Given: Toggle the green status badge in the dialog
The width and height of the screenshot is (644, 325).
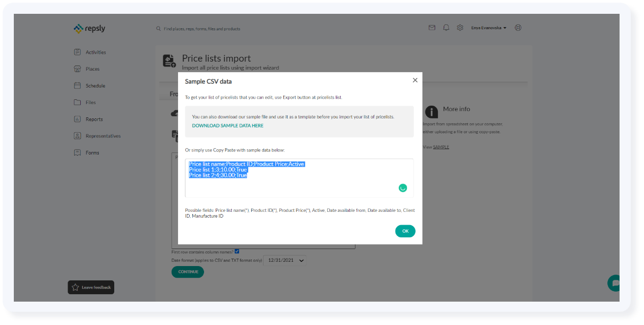Looking at the screenshot, I should pyautogui.click(x=403, y=187).
